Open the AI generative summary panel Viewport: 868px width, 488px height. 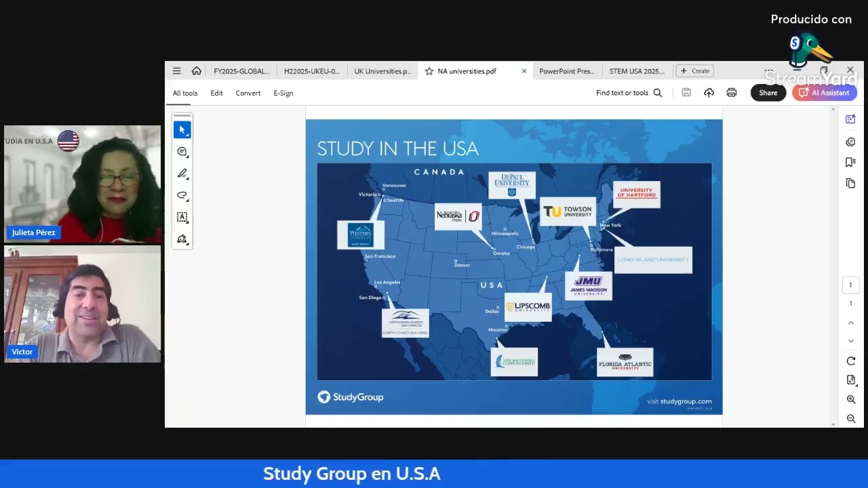tap(850, 119)
